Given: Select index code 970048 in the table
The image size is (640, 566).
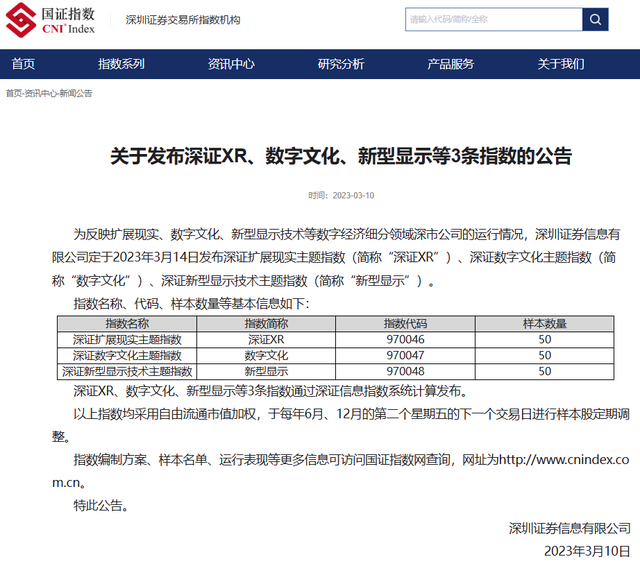Looking at the screenshot, I should (404, 371).
